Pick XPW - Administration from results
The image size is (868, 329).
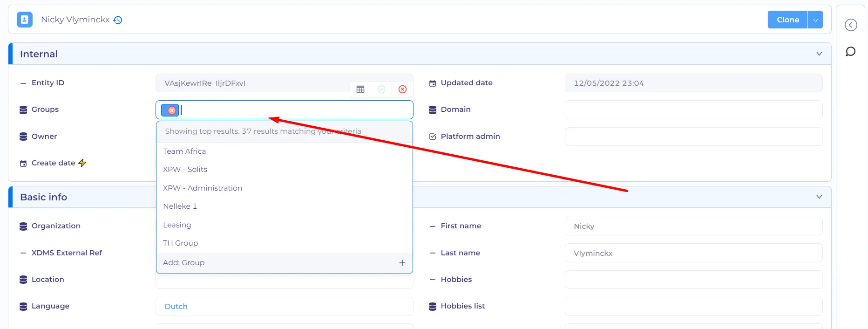285,188
